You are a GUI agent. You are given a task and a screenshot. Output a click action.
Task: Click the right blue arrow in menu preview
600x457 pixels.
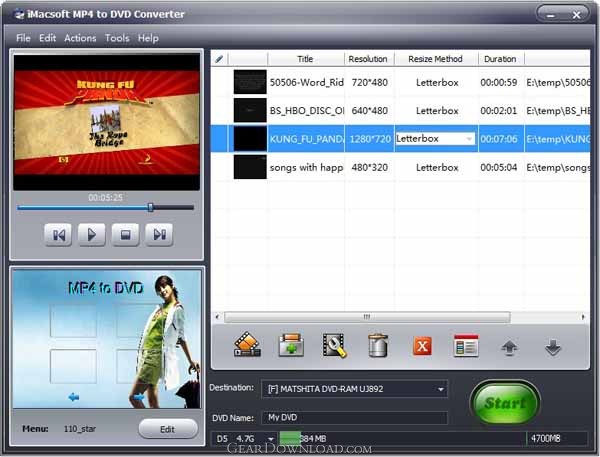click(x=139, y=397)
